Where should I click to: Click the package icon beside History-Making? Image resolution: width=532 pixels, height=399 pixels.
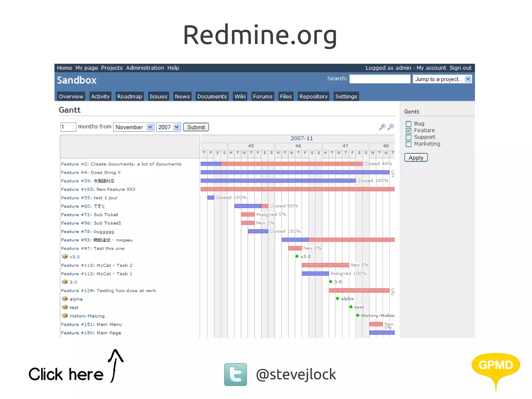[65, 316]
